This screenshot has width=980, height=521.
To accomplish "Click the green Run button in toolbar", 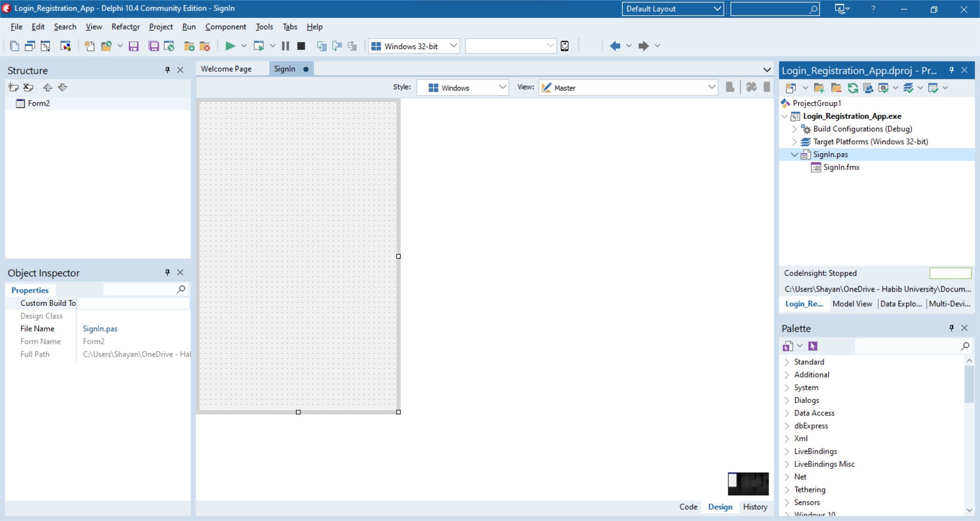I will [x=230, y=46].
